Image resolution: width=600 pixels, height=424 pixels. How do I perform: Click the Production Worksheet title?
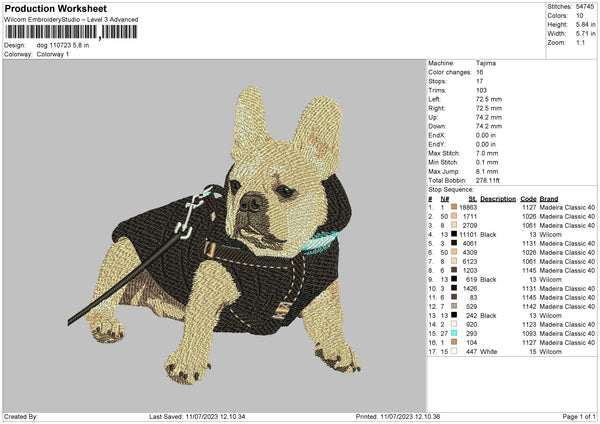coord(53,9)
